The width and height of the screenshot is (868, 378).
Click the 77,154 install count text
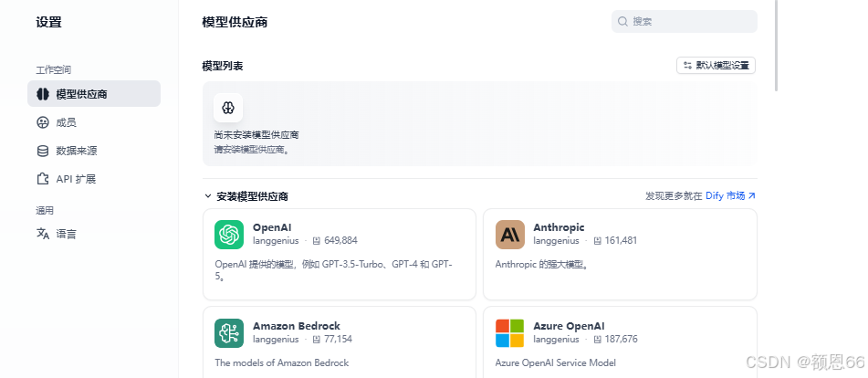[339, 340]
